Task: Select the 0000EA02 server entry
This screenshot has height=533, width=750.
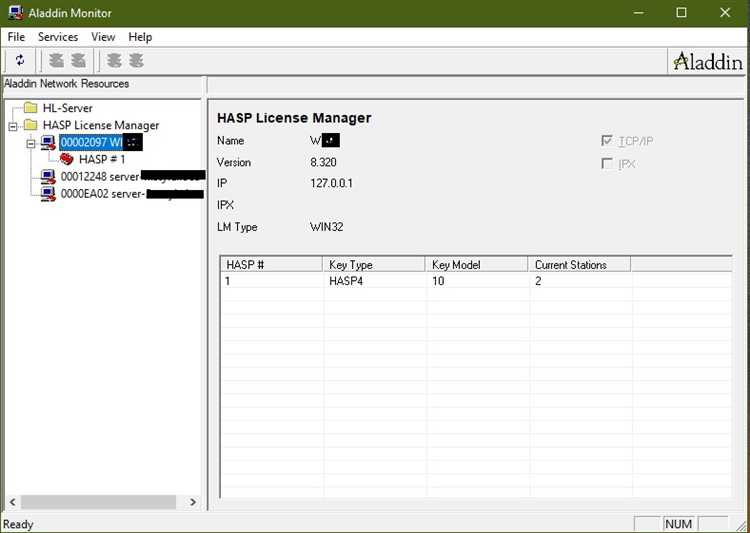Action: point(132,194)
